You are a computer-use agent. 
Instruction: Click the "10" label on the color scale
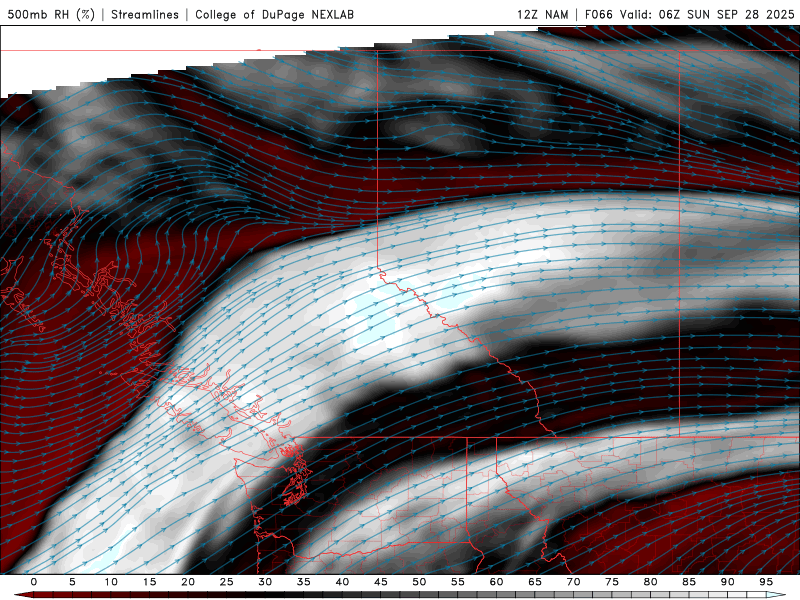click(x=111, y=582)
